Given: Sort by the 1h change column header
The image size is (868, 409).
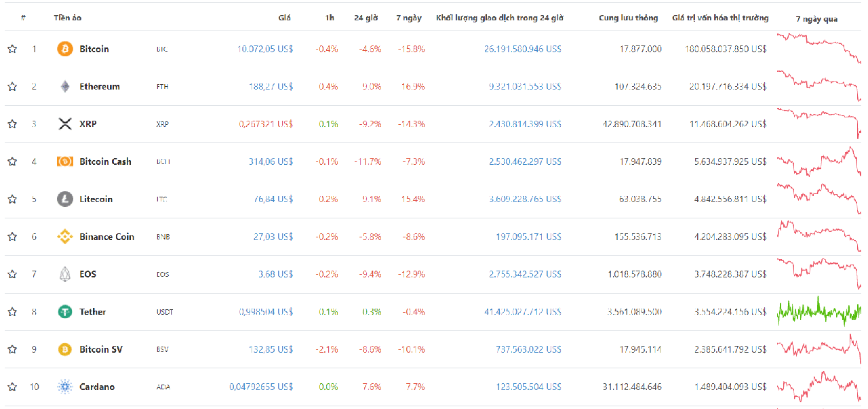Looking at the screenshot, I should (x=330, y=18).
